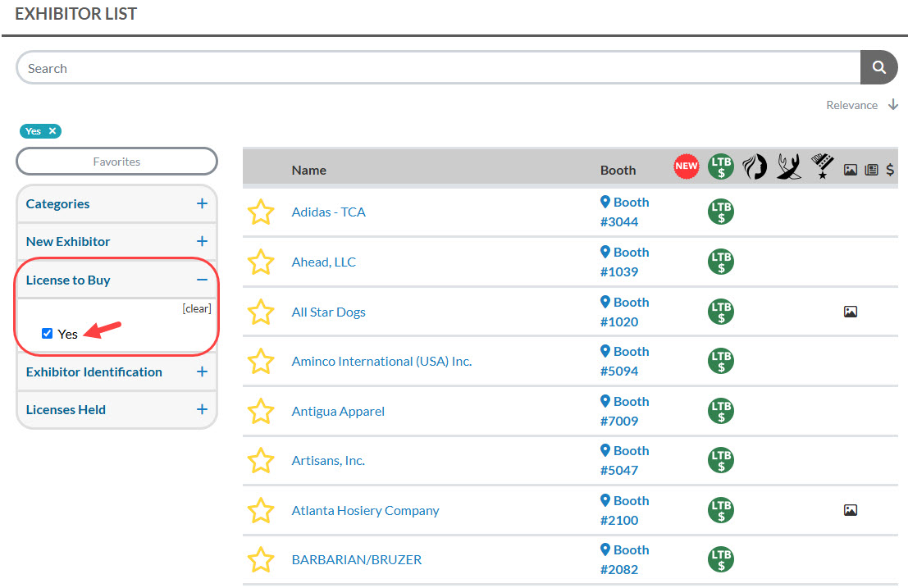
Task: Open the Relevance sort dropdown
Action: [x=861, y=105]
